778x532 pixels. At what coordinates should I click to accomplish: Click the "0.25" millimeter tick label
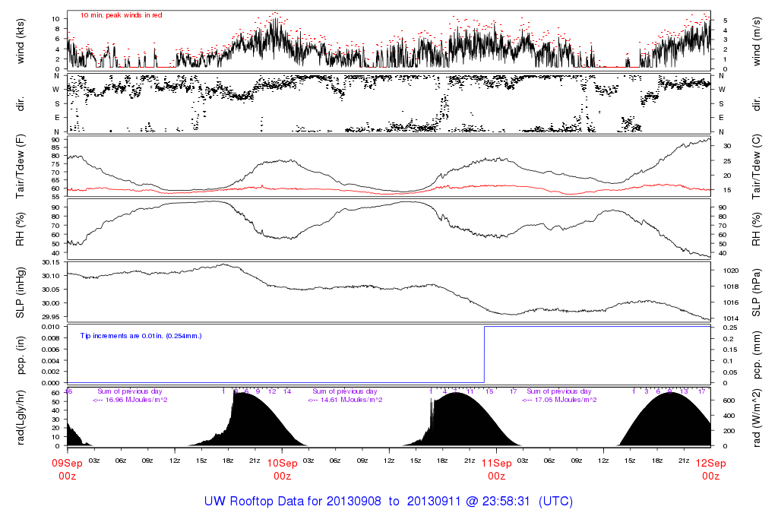tap(729, 328)
